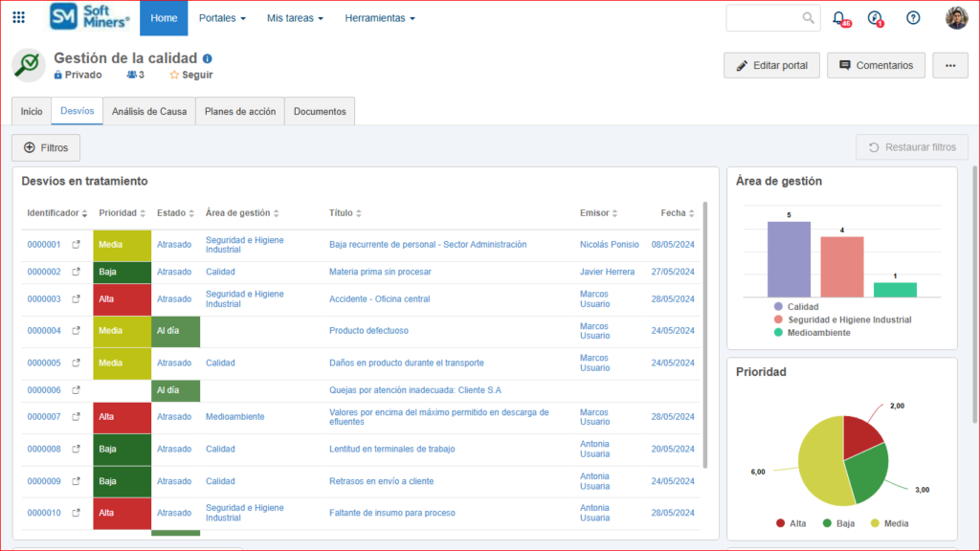Expand the Herramientas menu

(x=380, y=18)
